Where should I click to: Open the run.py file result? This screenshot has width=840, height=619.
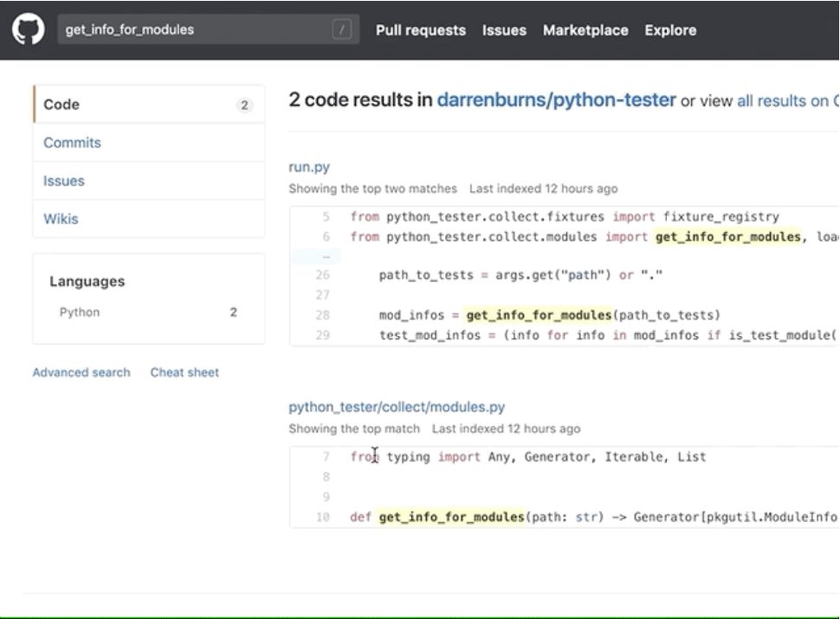(x=309, y=167)
